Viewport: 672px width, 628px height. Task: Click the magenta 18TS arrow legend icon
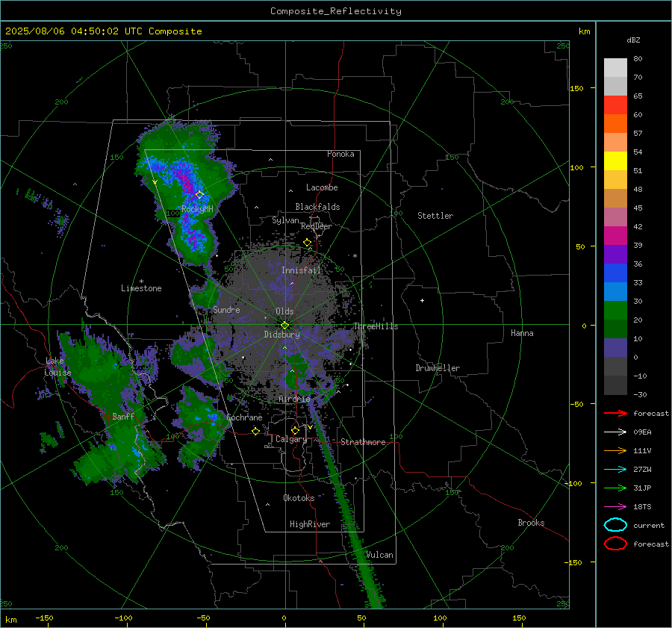[x=615, y=507]
